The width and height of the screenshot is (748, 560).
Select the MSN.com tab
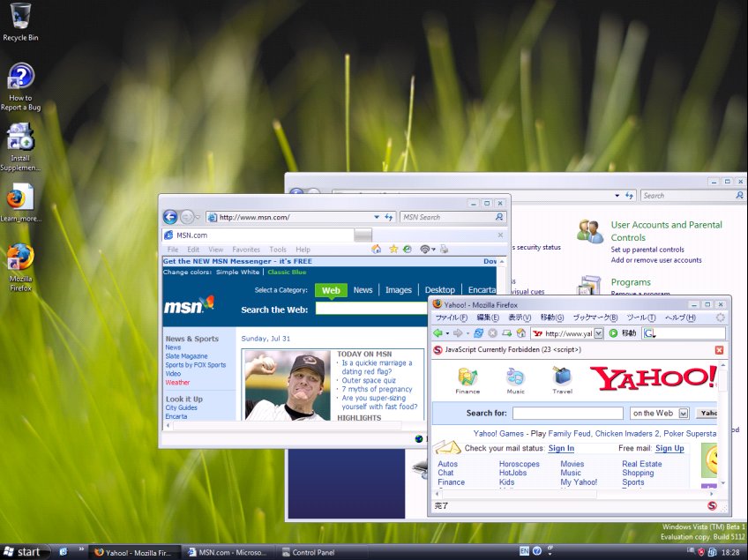(x=258, y=235)
